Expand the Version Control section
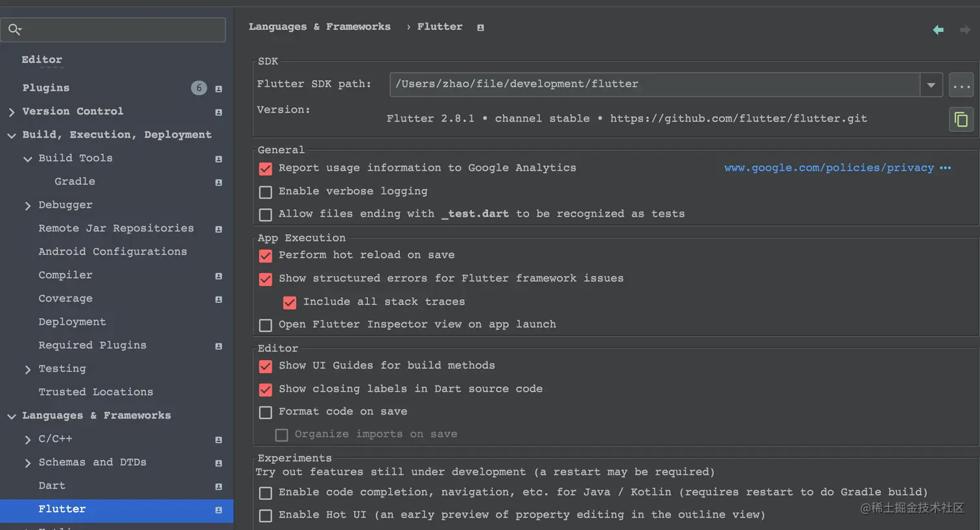Image resolution: width=980 pixels, height=530 pixels. point(12,112)
